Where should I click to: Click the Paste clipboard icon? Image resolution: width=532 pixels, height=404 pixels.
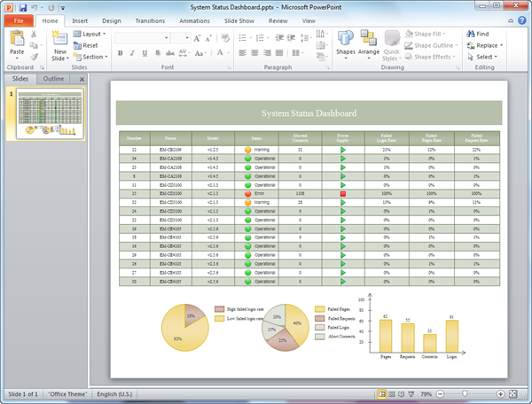pyautogui.click(x=18, y=39)
